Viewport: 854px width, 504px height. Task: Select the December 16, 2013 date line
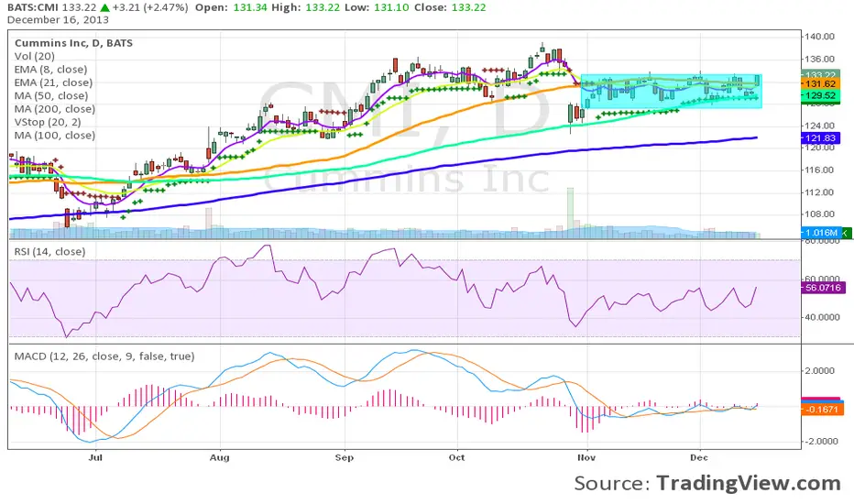coord(58,20)
